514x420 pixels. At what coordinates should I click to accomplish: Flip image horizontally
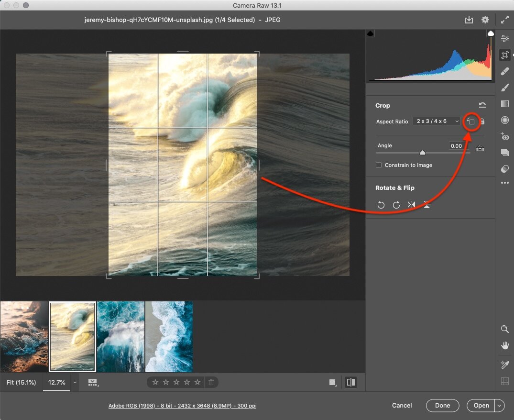(411, 205)
